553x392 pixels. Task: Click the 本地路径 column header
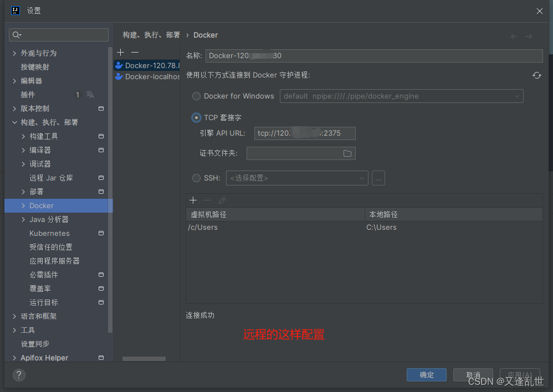click(454, 214)
